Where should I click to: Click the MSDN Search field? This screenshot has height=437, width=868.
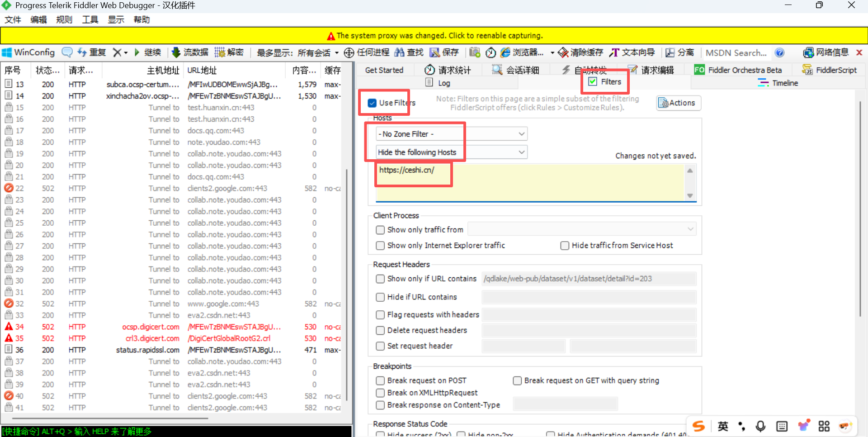[737, 53]
